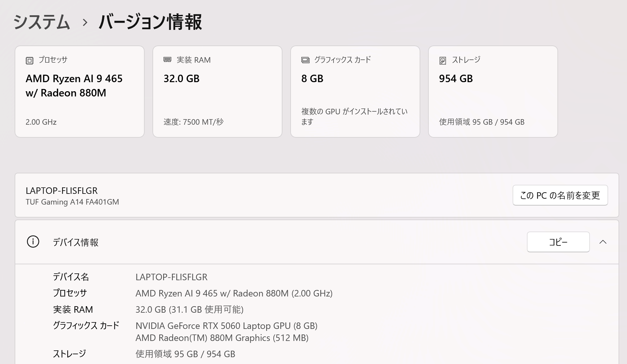Click the graphics card icon

(305, 60)
